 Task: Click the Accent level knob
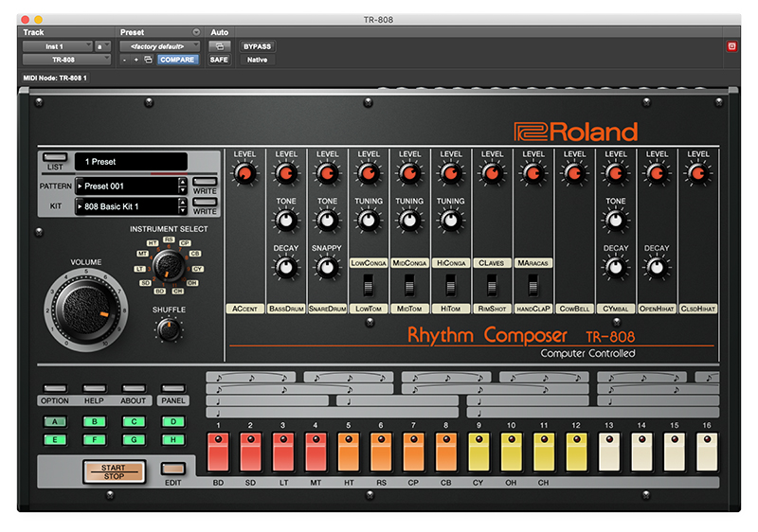[x=244, y=173]
